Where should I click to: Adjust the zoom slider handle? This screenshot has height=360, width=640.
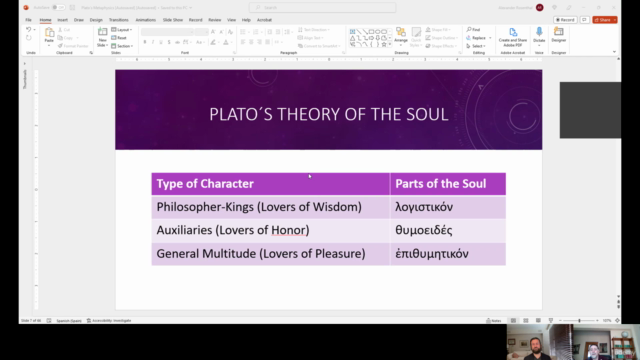[579, 321]
